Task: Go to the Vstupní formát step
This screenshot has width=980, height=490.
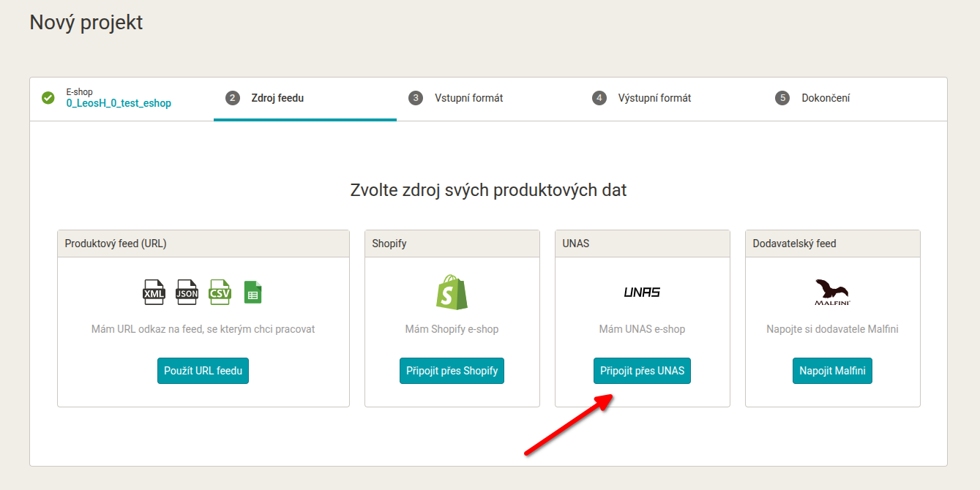Action: (x=468, y=98)
